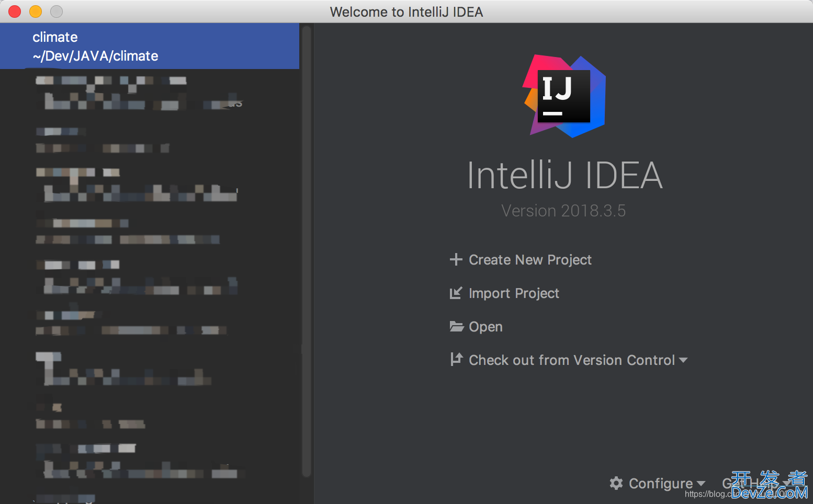
Task: Minimize the window with yellow button
Action: tap(36, 12)
